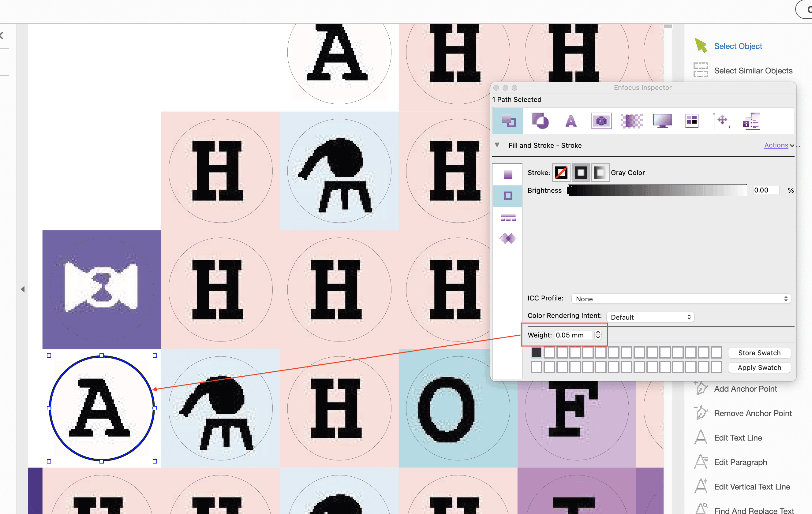Open the ICC Profile dropdown
The width and height of the screenshot is (812, 514).
coord(681,299)
